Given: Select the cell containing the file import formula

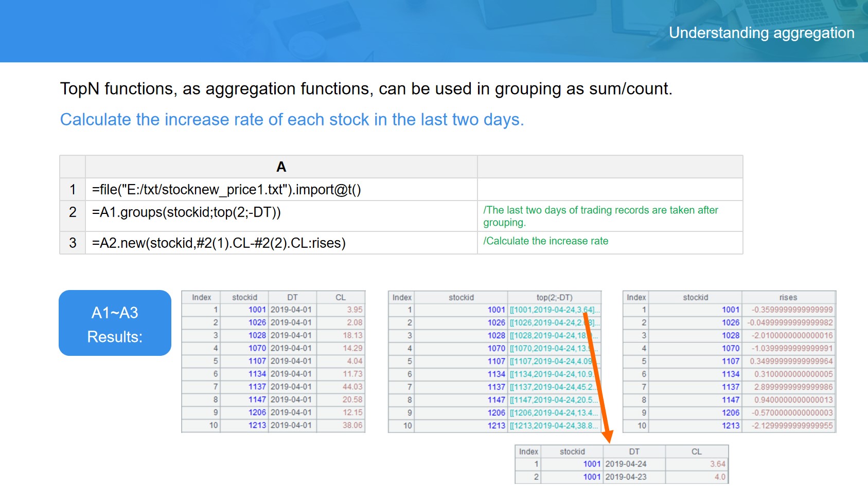Looking at the screenshot, I should coord(280,190).
